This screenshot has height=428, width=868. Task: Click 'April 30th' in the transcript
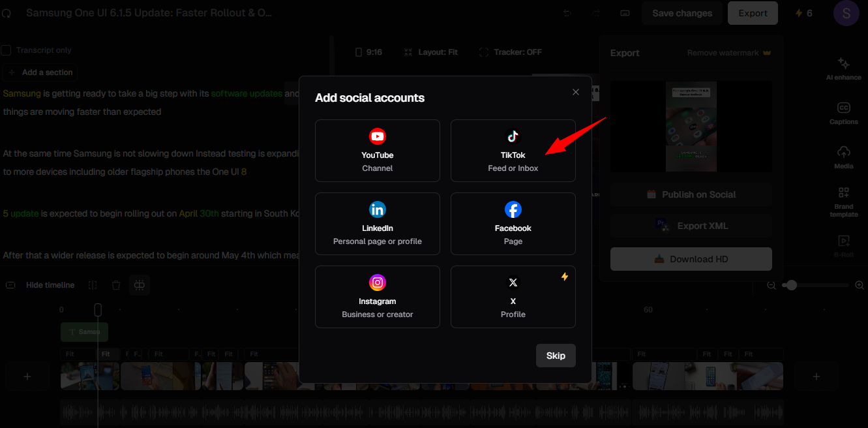pos(199,213)
